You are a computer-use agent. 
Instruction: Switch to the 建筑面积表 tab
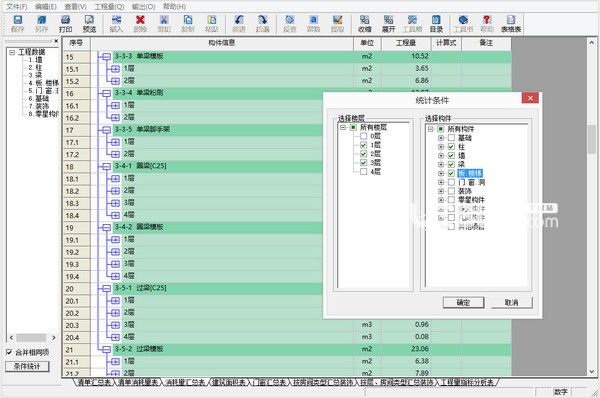(x=230, y=382)
